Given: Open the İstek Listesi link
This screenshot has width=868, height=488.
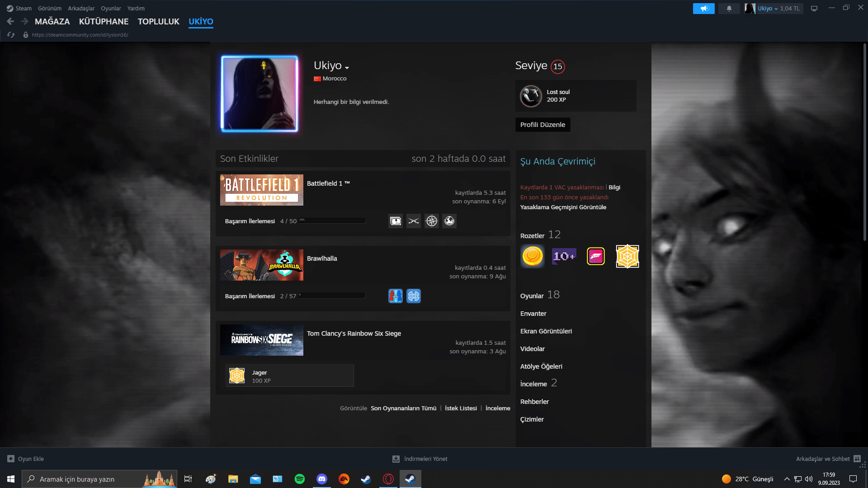Looking at the screenshot, I should (x=461, y=408).
